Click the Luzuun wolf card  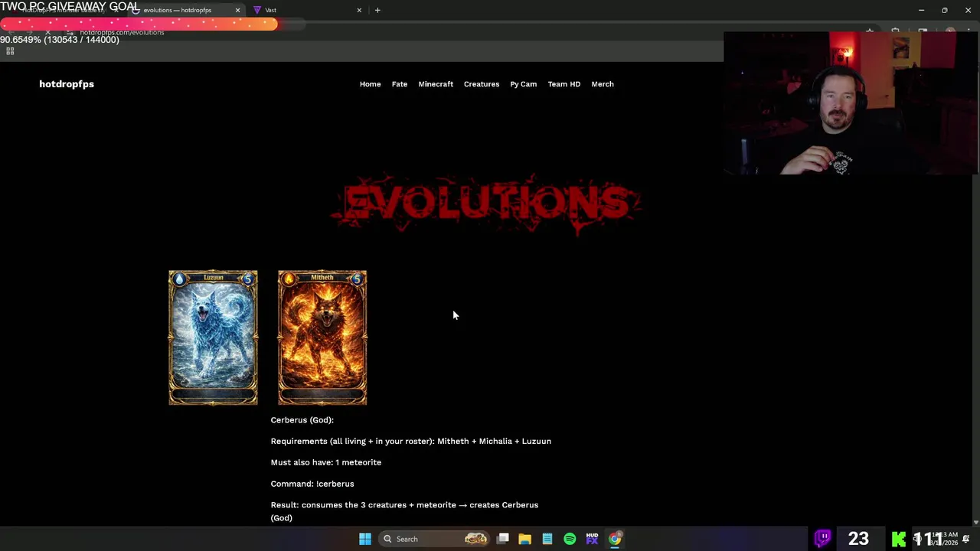coord(214,337)
